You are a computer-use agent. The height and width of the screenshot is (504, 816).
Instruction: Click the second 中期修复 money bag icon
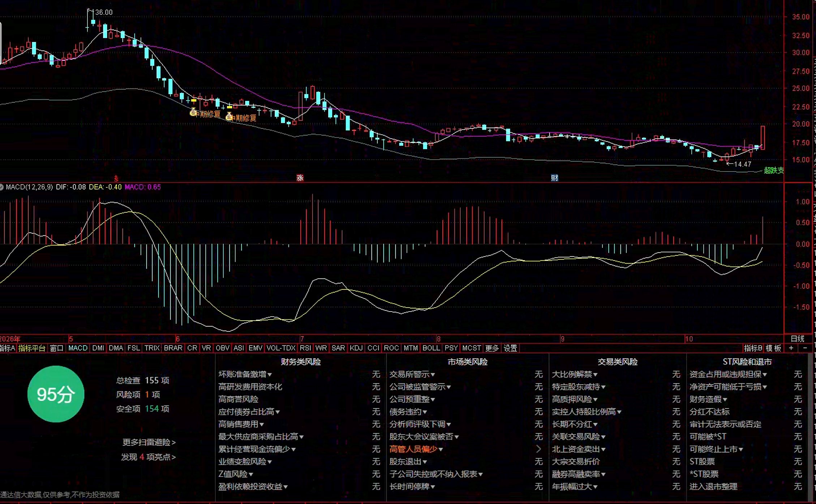[x=229, y=117]
